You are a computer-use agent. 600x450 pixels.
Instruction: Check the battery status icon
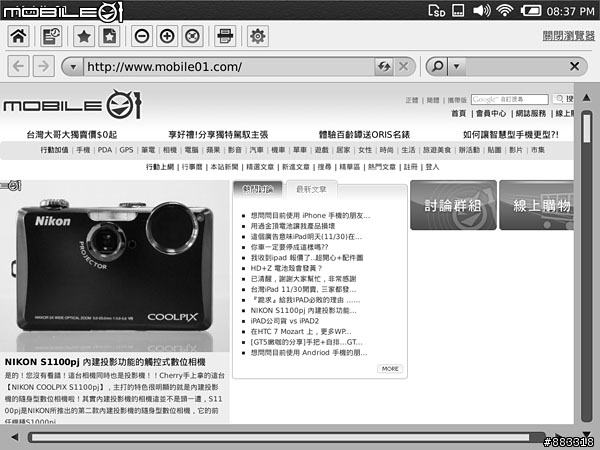tap(531, 11)
